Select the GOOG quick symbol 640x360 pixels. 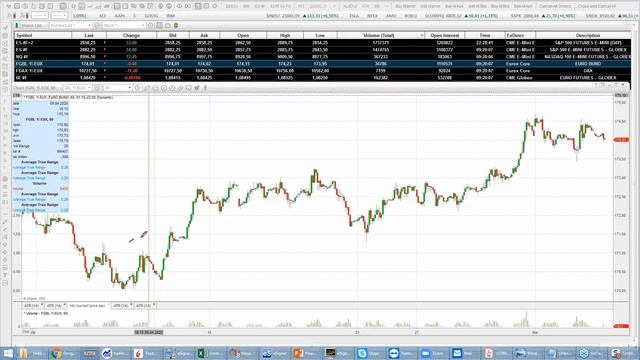151,16
